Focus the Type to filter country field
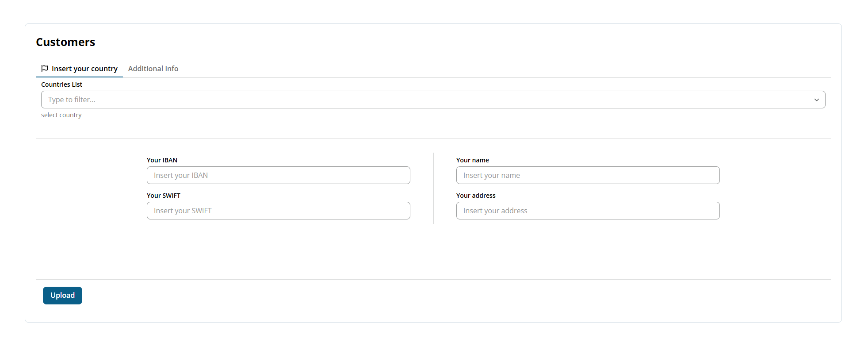 coord(424,100)
